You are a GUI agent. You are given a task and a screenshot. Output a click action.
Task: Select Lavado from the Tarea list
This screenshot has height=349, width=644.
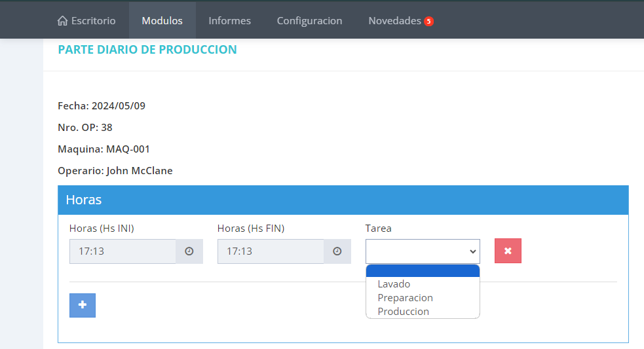point(394,284)
